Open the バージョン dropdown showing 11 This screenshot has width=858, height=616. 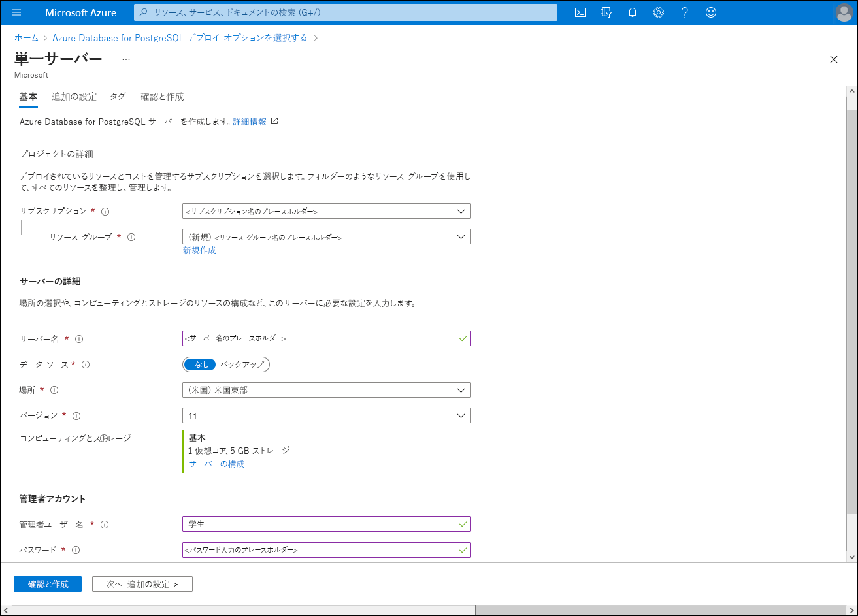(327, 416)
